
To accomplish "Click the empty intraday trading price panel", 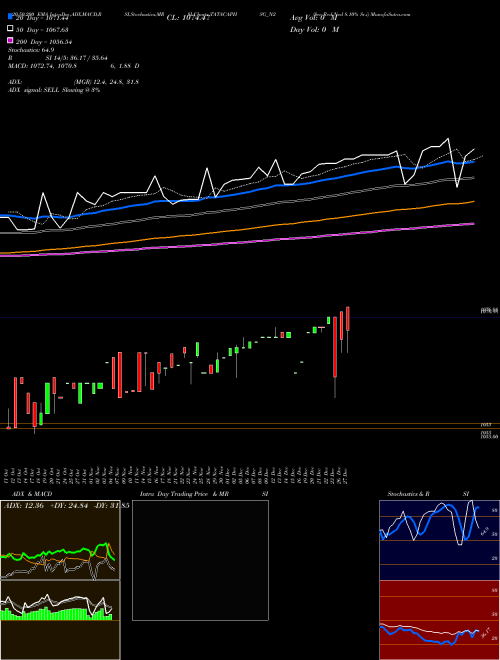I will click(200, 560).
